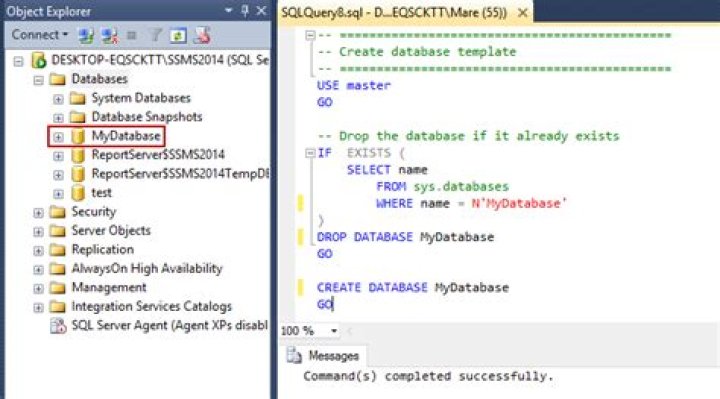Expand the System Databases folder
This screenshot has height=399, width=720.
tap(58, 99)
